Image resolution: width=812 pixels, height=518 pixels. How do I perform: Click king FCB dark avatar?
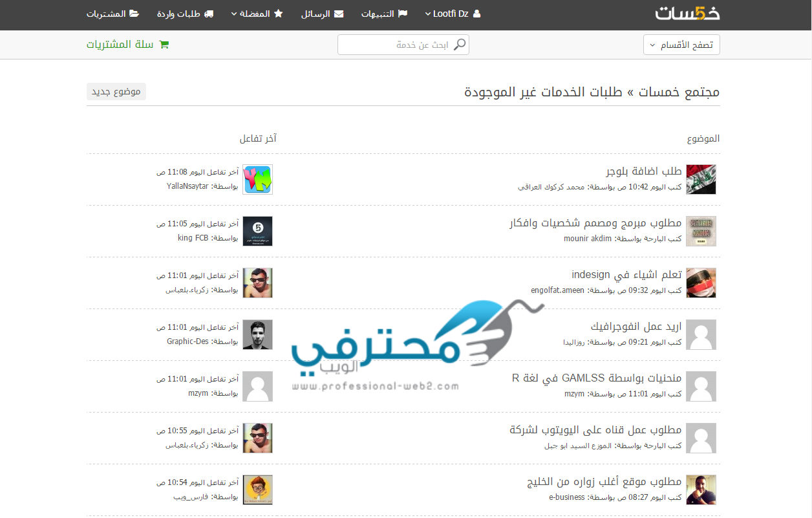click(257, 231)
